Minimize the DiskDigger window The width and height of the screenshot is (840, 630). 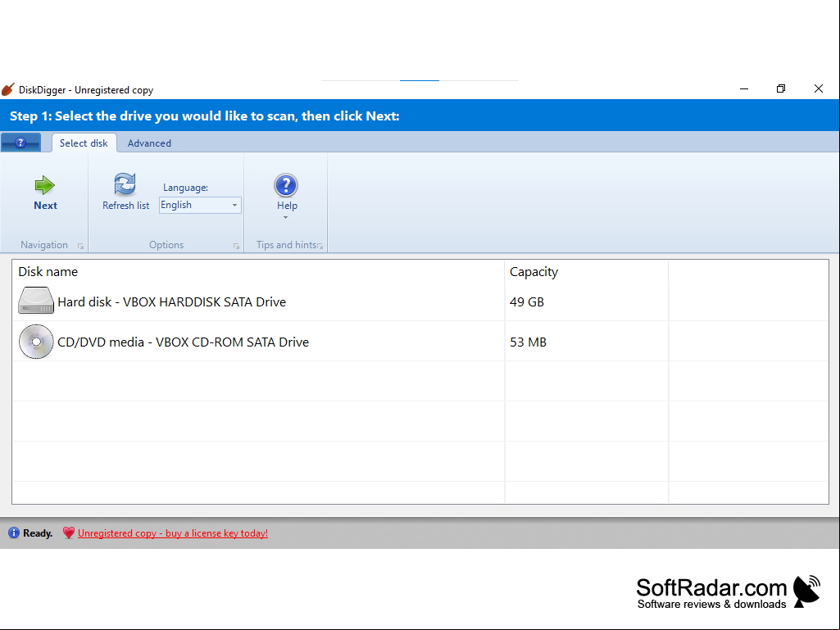tap(744, 89)
